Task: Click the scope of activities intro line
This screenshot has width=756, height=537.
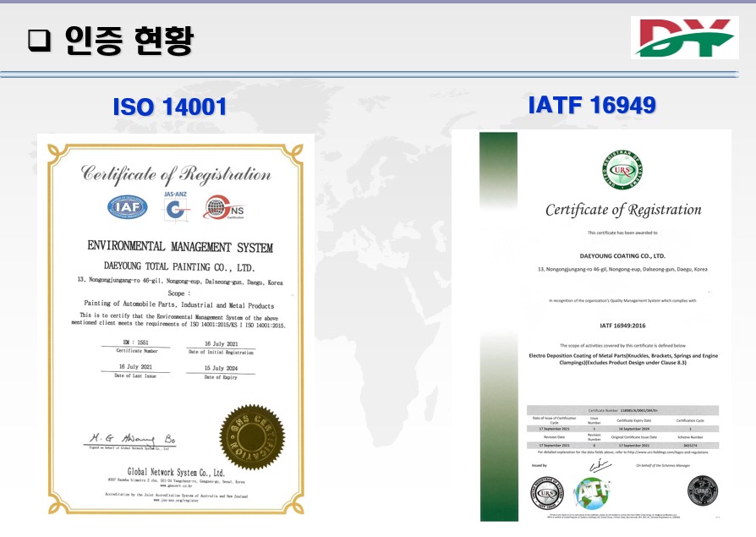Action: pyautogui.click(x=622, y=346)
